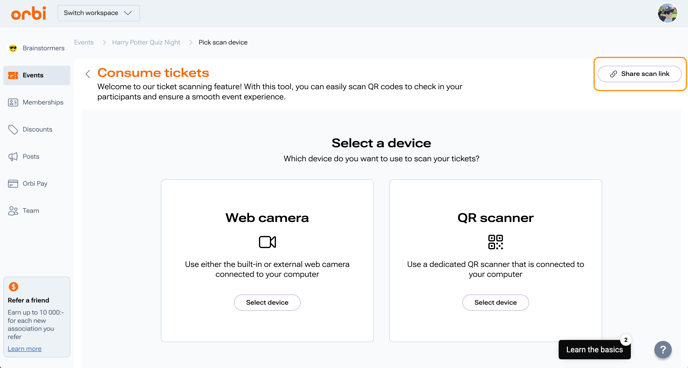Click the web camera video icon
This screenshot has width=688, height=368.
point(267,242)
